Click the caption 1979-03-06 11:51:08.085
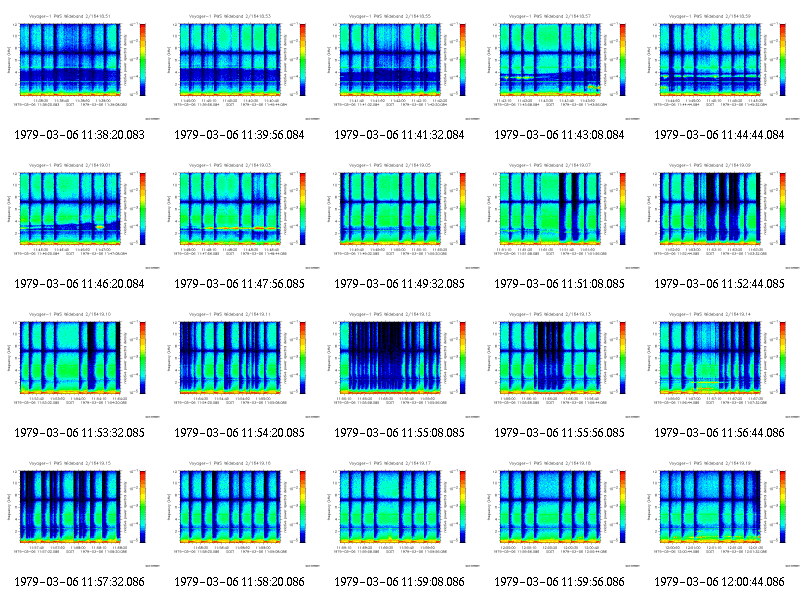 pyautogui.click(x=560, y=284)
